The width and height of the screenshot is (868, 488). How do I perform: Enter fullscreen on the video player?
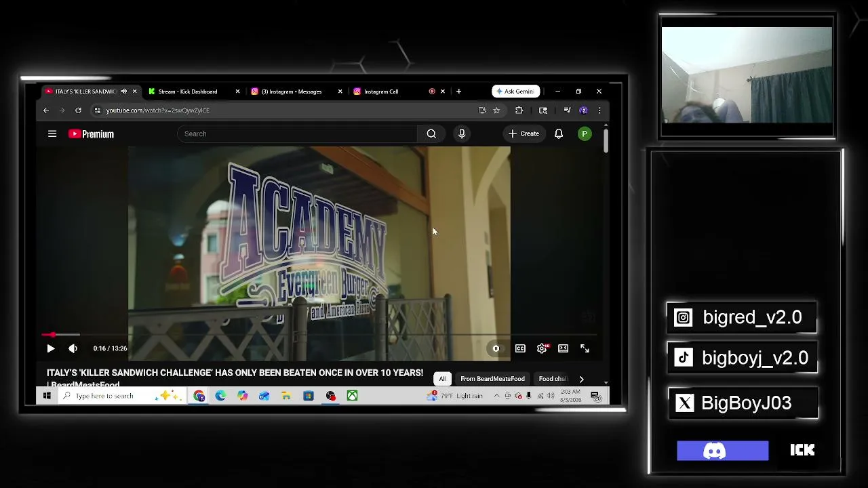click(585, 348)
